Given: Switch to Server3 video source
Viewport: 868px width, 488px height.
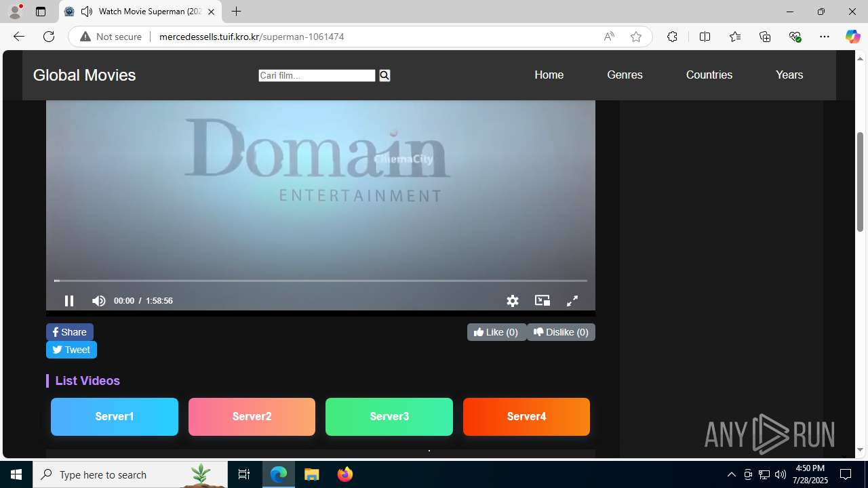Looking at the screenshot, I should 389,416.
